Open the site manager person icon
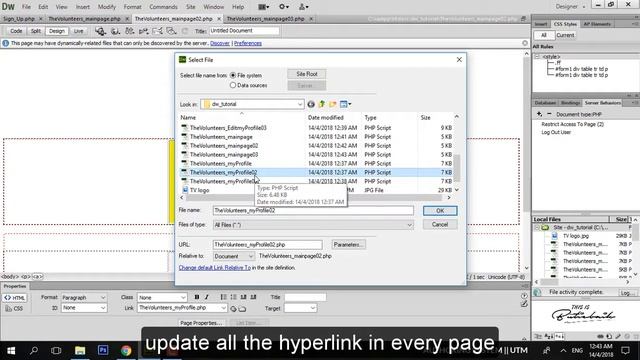Image resolution: width=640 pixels, height=360 pixels. pos(304,7)
